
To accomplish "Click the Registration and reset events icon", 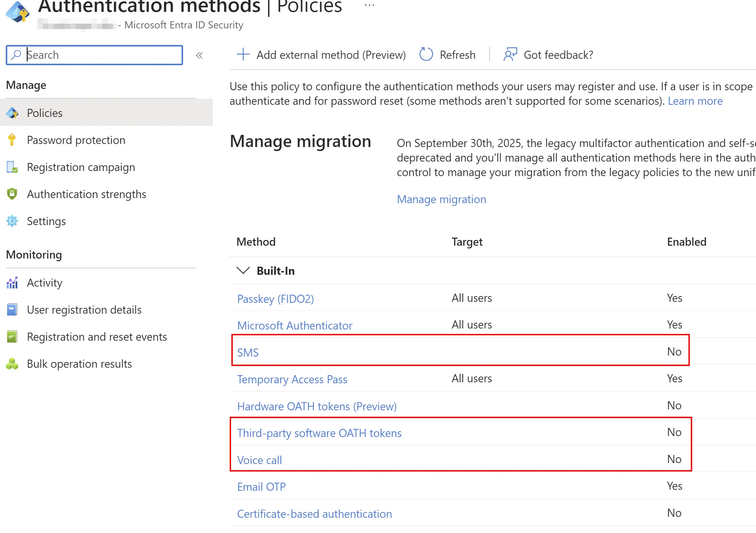I will 12,337.
